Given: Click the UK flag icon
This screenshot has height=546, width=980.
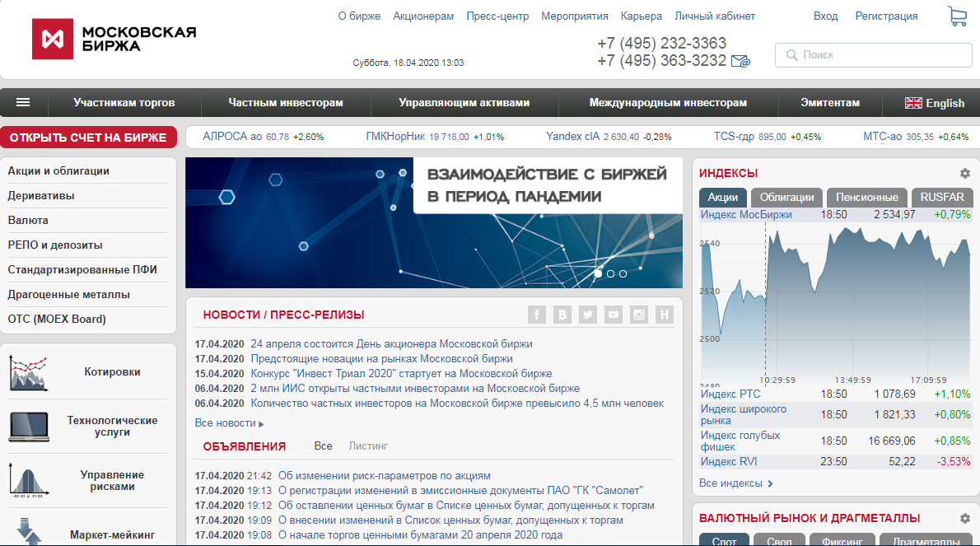Looking at the screenshot, I should click(913, 103).
